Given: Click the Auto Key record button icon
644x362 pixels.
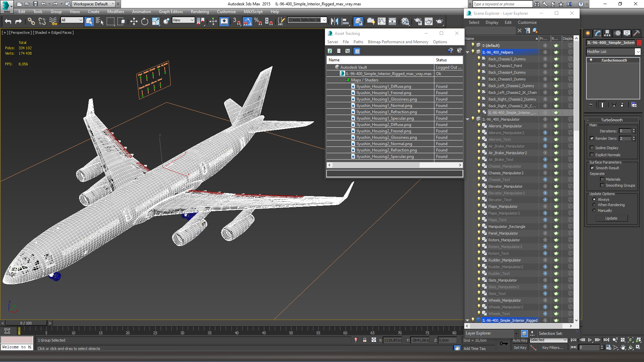Looking at the screenshot, I should click(520, 340).
